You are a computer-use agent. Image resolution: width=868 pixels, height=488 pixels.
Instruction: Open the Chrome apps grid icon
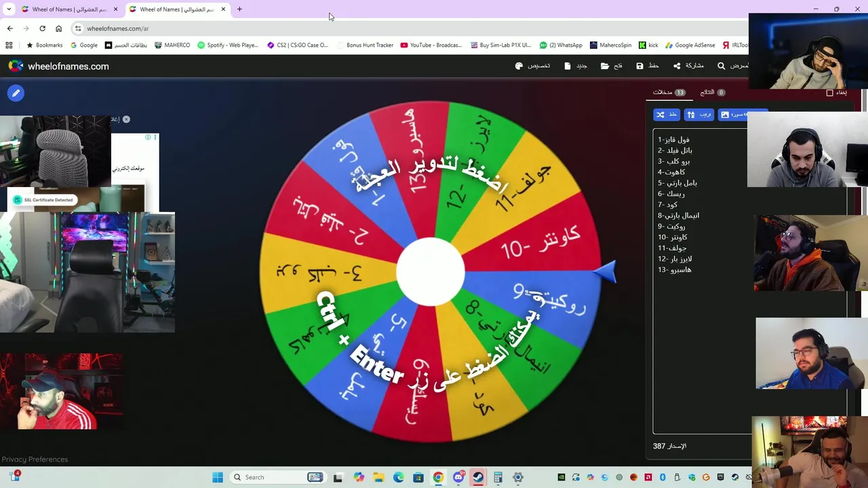pyautogui.click(x=9, y=45)
